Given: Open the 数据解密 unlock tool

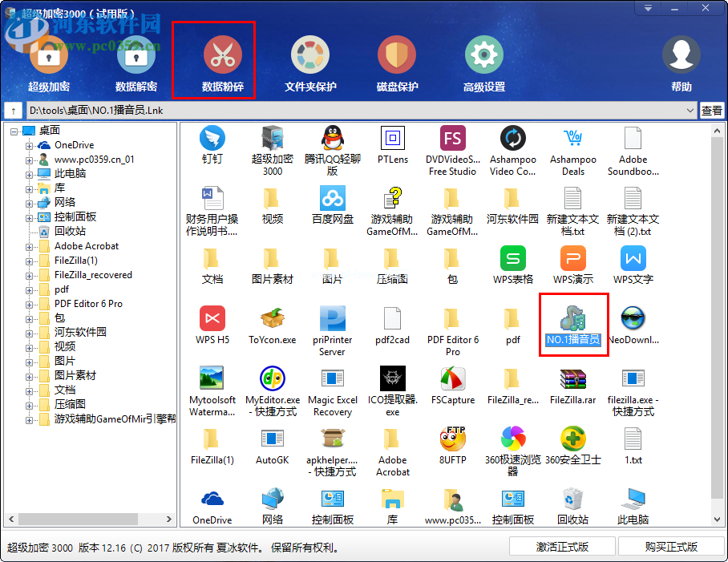Looking at the screenshot, I should (x=135, y=56).
